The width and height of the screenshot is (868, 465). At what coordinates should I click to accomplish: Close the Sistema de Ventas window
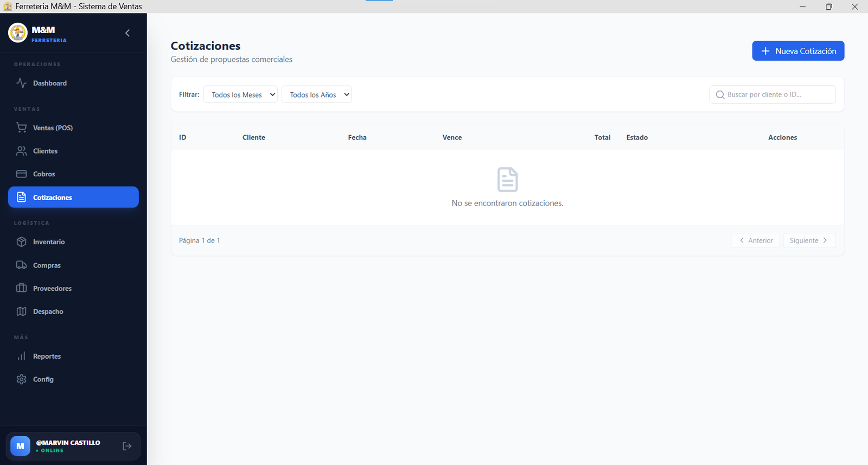(855, 7)
